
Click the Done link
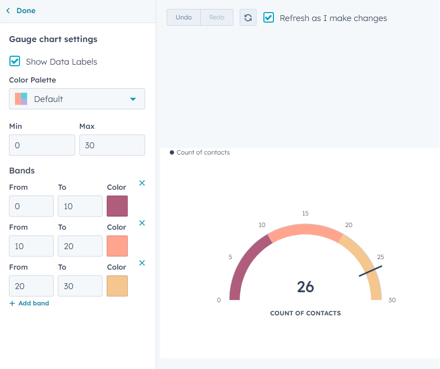(26, 11)
